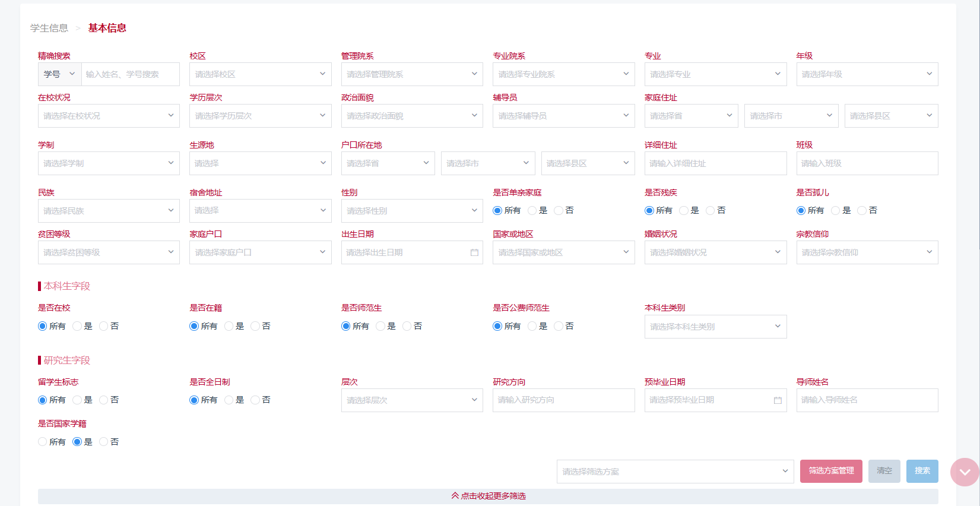This screenshot has height=506, width=980.
Task: Click the 请输入班级 input field
Action: [x=867, y=163]
